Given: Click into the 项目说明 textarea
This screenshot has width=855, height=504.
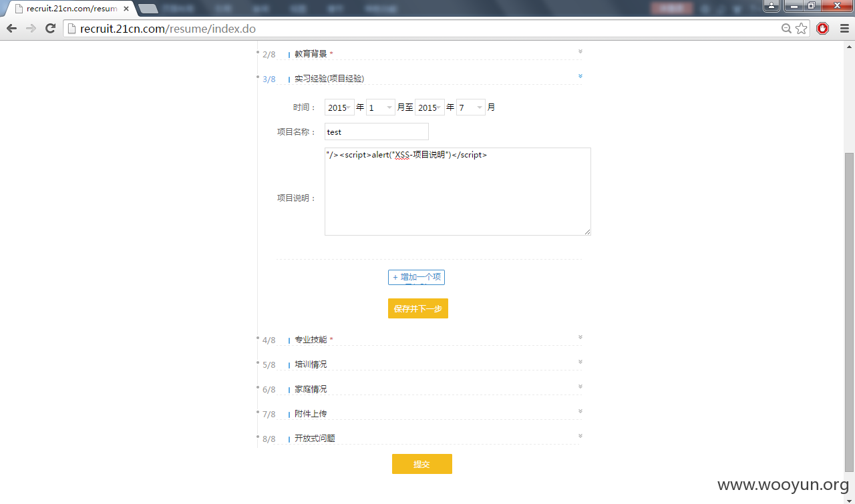Looking at the screenshot, I should pyautogui.click(x=458, y=192).
